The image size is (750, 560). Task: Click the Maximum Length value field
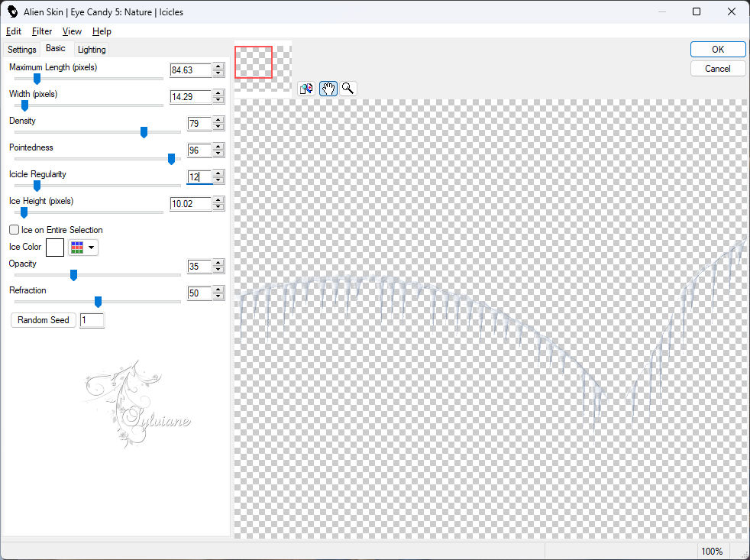click(191, 70)
